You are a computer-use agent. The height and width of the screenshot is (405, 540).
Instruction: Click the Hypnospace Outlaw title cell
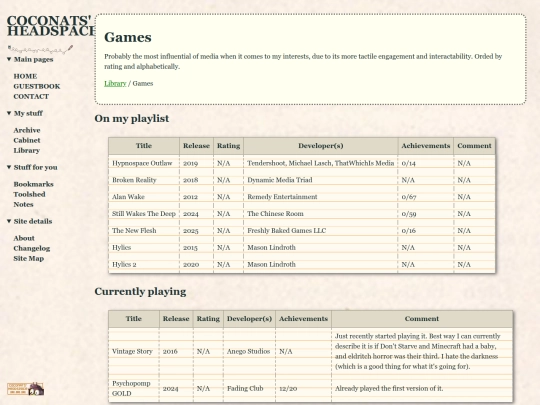[144, 163]
